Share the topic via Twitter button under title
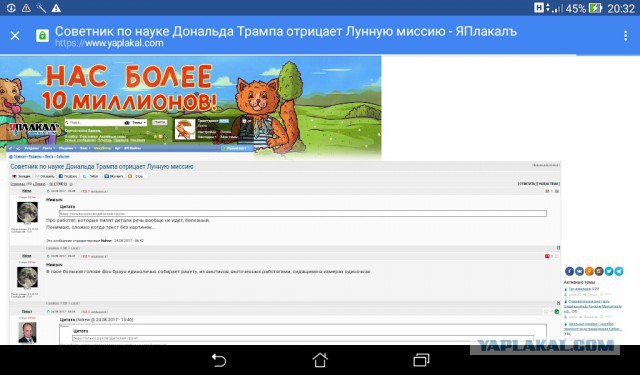This screenshot has height=375, width=640. pos(91,176)
